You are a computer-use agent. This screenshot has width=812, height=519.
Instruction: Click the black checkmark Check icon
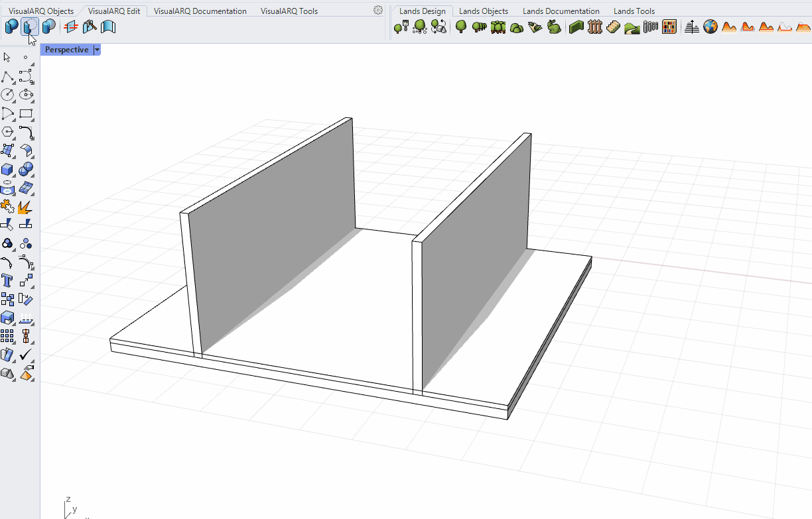point(26,355)
